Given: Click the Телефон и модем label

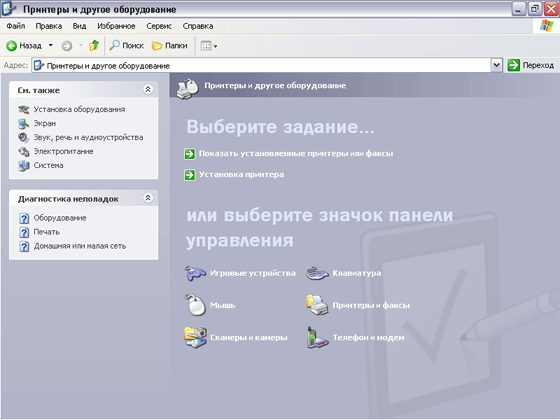Looking at the screenshot, I should pyautogui.click(x=368, y=338).
